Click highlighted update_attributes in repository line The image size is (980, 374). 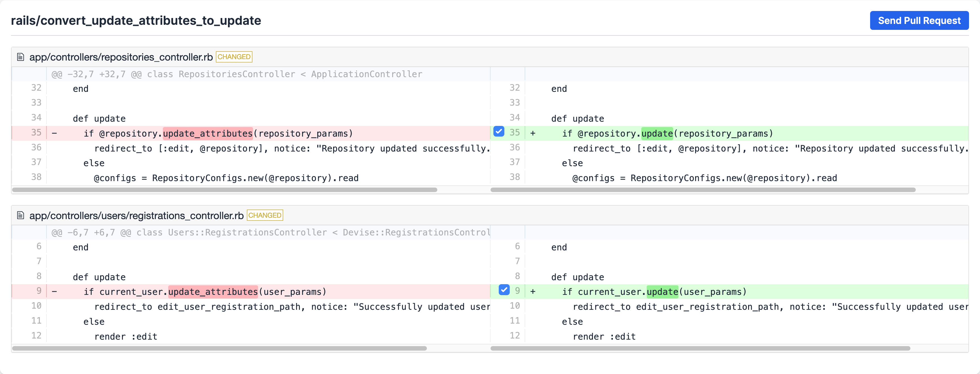[x=208, y=133]
